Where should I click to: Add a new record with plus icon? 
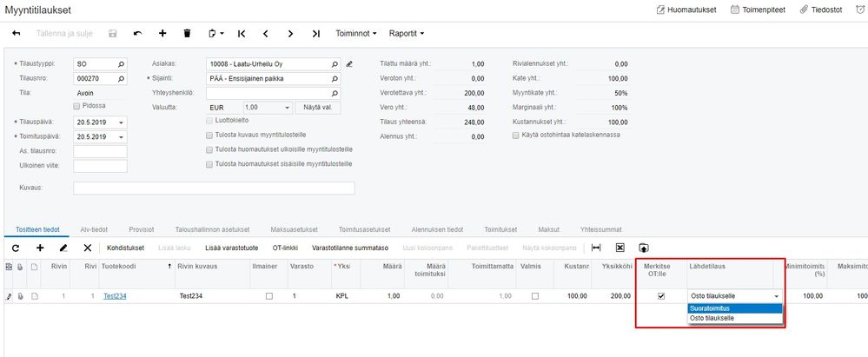tap(162, 34)
